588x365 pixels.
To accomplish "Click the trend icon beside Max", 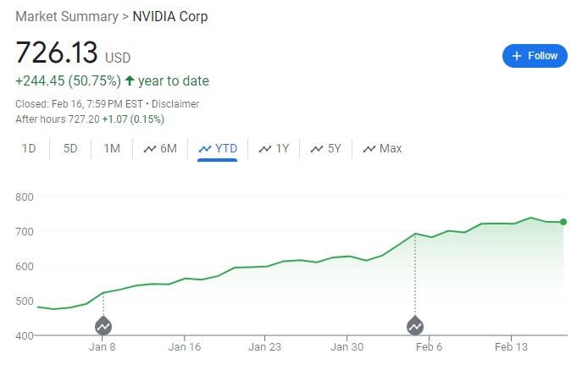I will click(369, 149).
